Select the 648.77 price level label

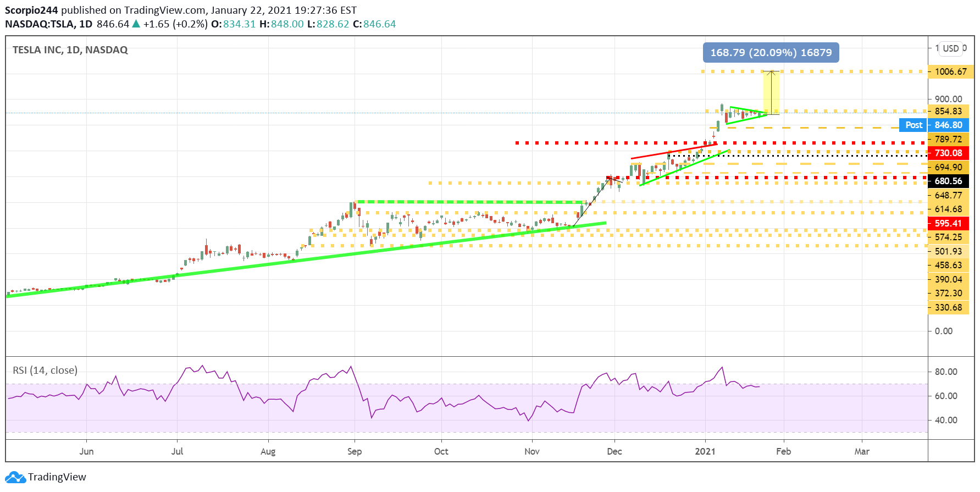[x=949, y=195]
